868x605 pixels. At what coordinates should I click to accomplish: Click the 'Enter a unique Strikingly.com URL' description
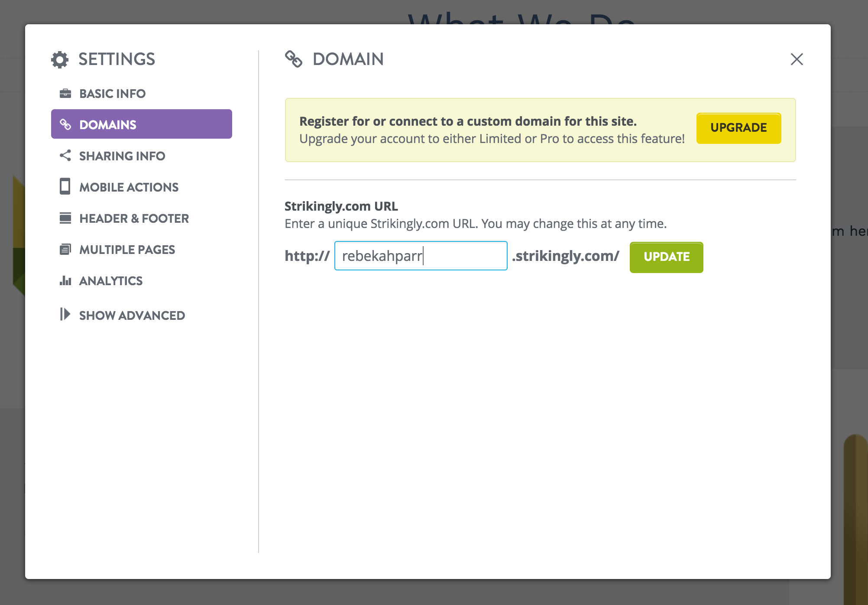(475, 224)
